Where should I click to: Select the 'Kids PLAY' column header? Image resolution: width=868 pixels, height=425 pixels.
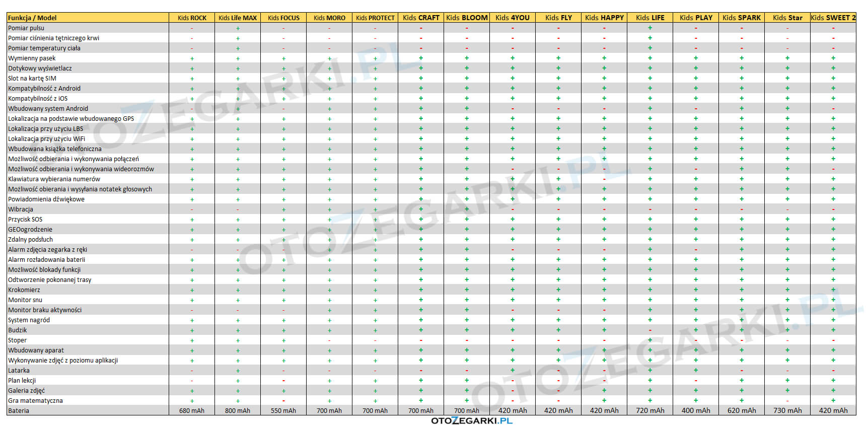696,18
